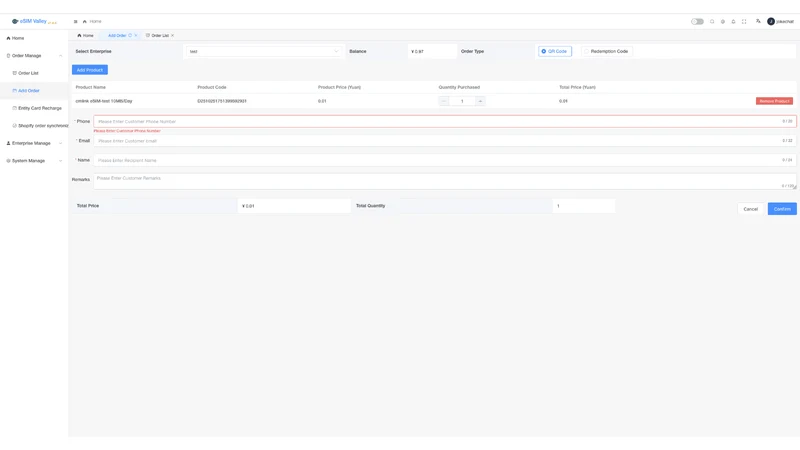
Task: Click product name cmlink eSIM-test 10MB/Day
Action: tap(104, 101)
